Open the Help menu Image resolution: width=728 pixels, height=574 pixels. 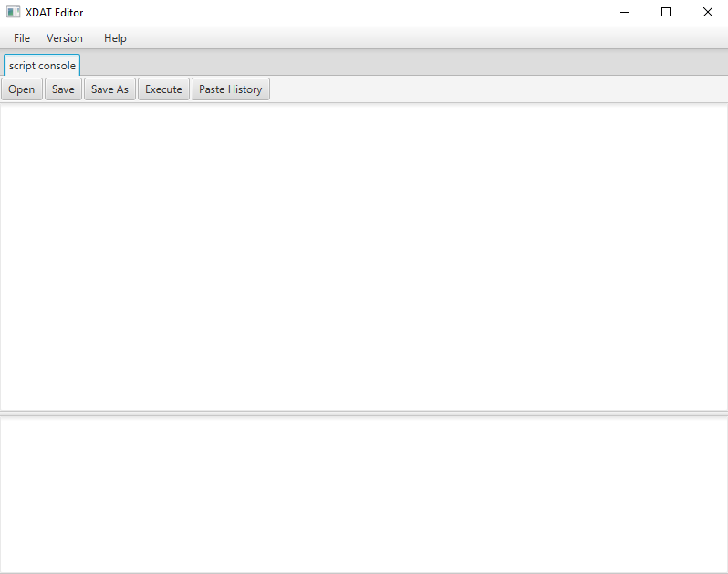pyautogui.click(x=115, y=38)
